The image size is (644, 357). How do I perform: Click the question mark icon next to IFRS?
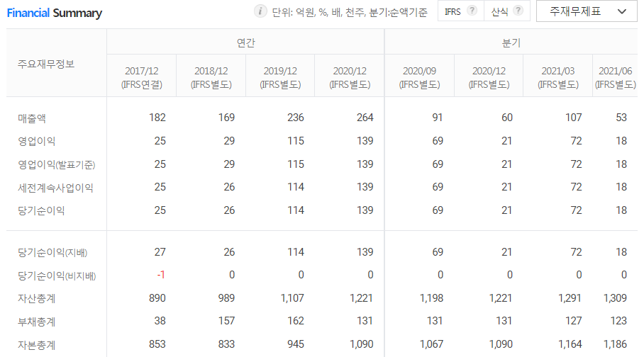point(472,11)
